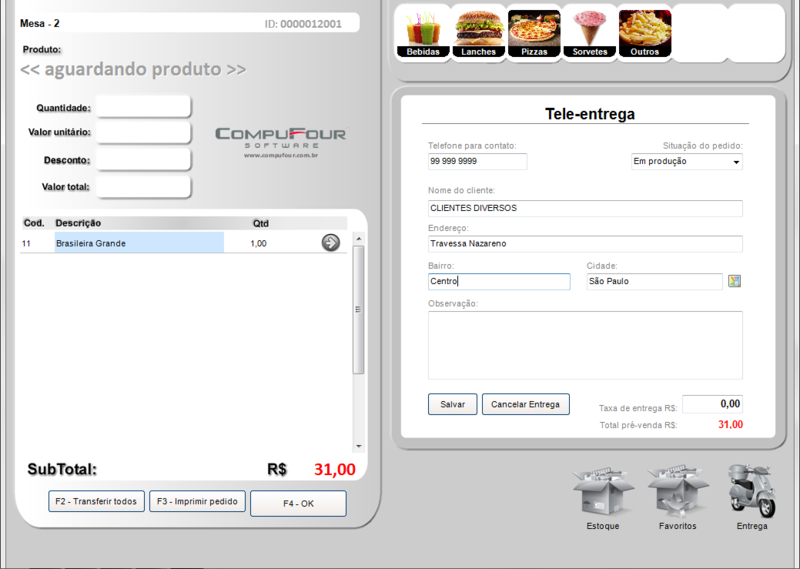Click F3 - Imprimir pedido button

click(x=197, y=502)
